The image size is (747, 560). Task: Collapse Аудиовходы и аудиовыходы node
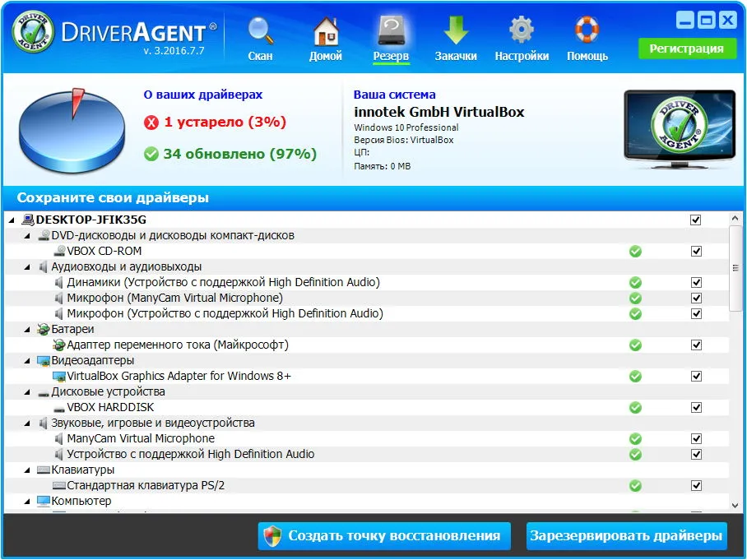pos(27,267)
